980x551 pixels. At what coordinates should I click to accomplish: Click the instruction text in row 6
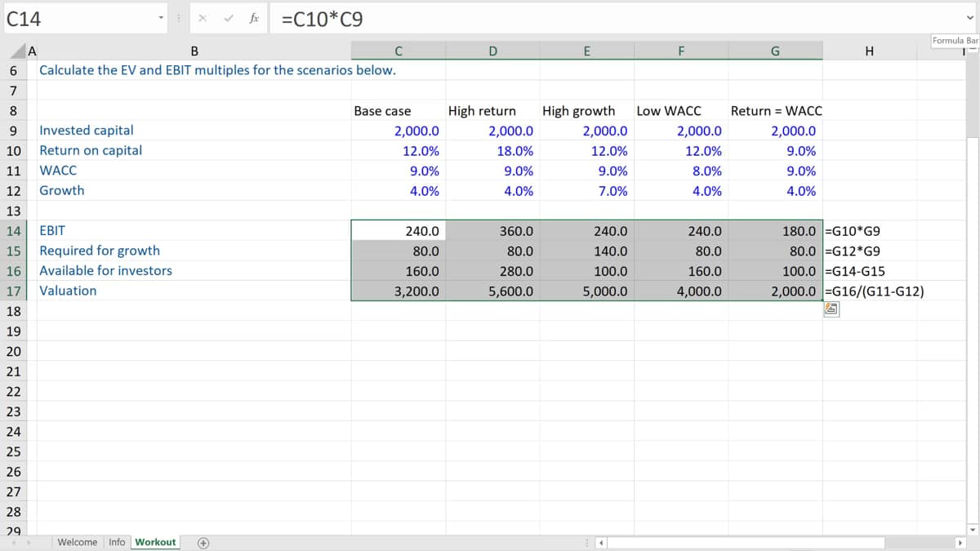pyautogui.click(x=218, y=70)
